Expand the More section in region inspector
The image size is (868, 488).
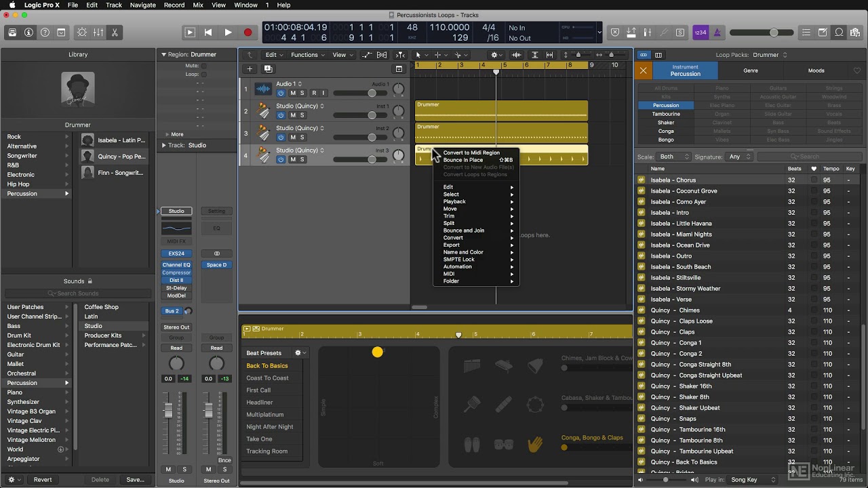pyautogui.click(x=167, y=134)
